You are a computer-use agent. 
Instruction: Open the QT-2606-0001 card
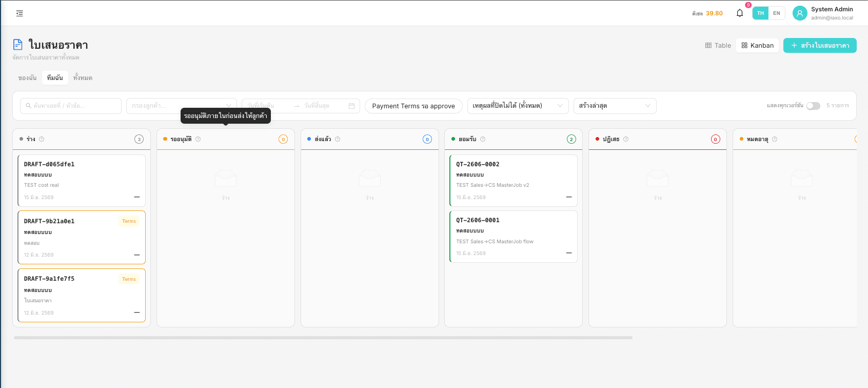click(514, 237)
